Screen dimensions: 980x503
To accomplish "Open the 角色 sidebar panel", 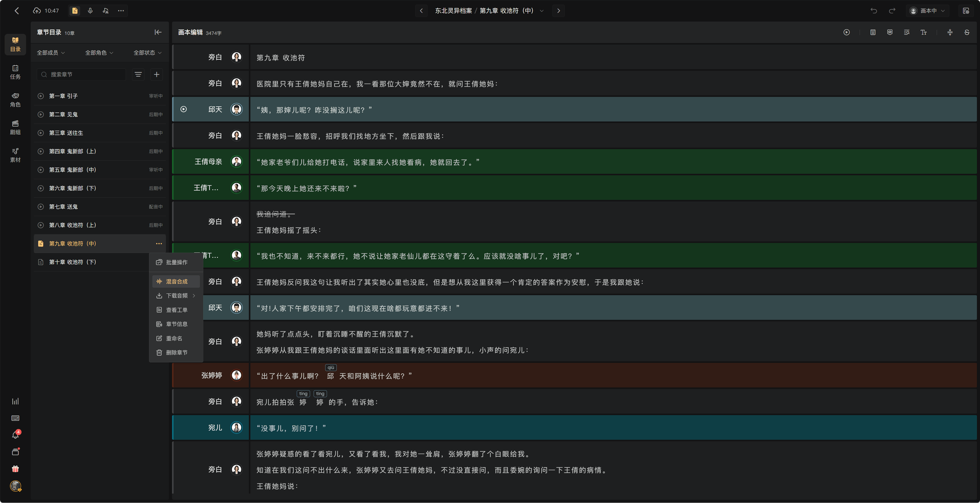I will 15,100.
